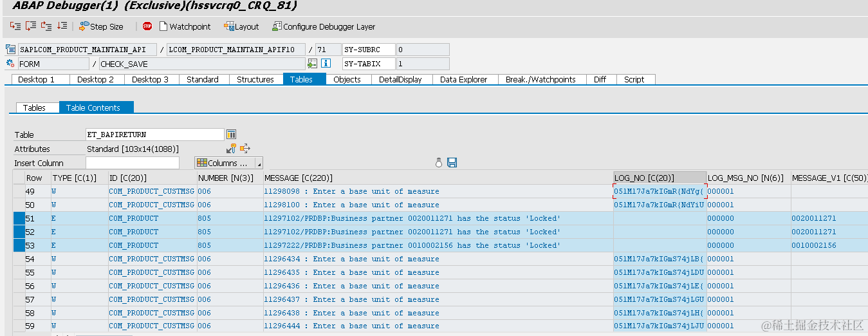
Task: Click the SY-TABIX value field showing 1
Action: click(422, 64)
